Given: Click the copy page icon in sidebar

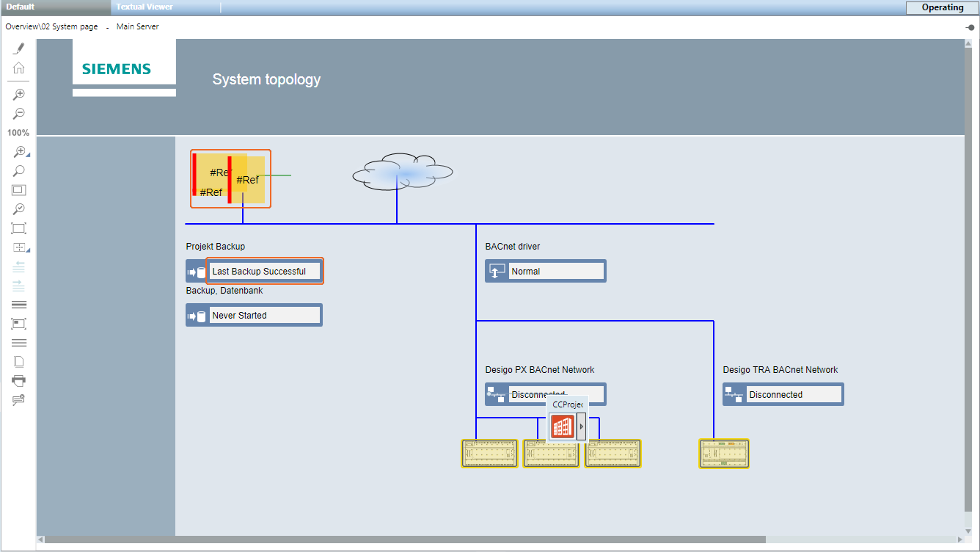Looking at the screenshot, I should coord(18,361).
